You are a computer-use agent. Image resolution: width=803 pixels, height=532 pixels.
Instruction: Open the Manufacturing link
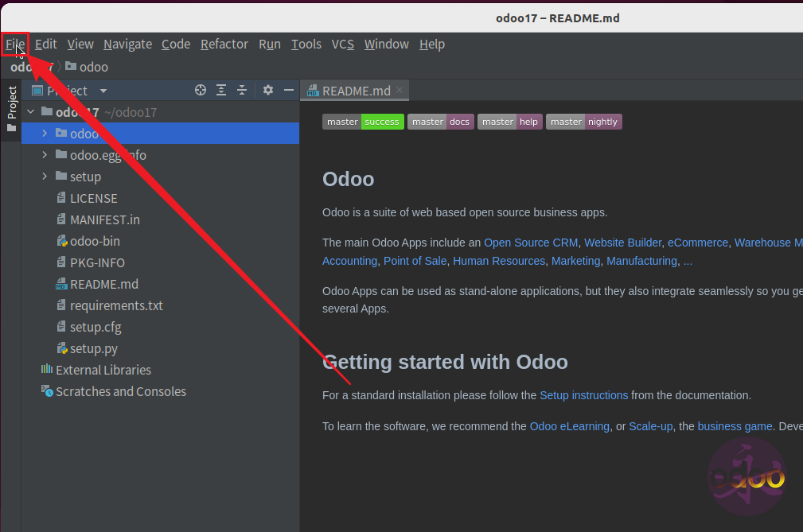pyautogui.click(x=641, y=261)
